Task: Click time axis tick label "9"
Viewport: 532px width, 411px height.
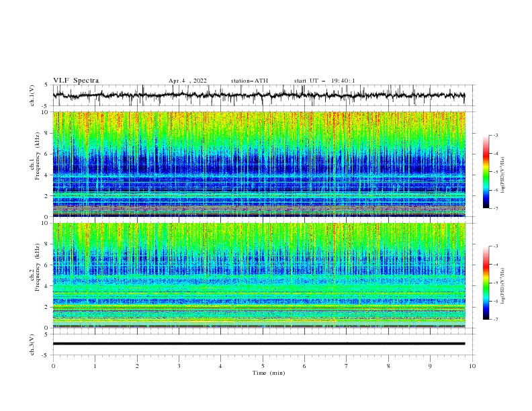Action: pos(430,366)
